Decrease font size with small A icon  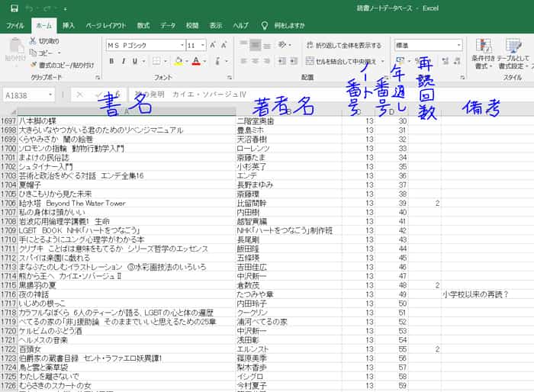pos(224,45)
